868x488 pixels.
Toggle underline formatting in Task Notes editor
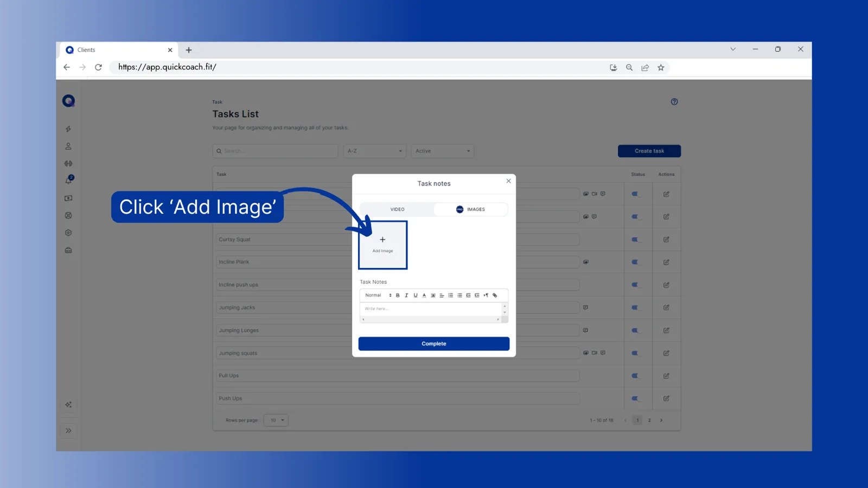click(x=416, y=296)
